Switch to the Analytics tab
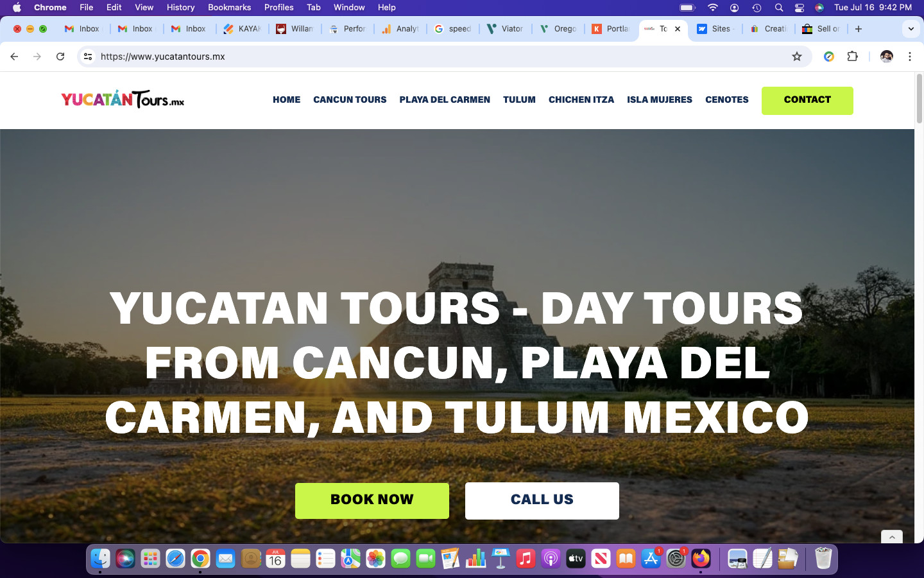 point(400,29)
